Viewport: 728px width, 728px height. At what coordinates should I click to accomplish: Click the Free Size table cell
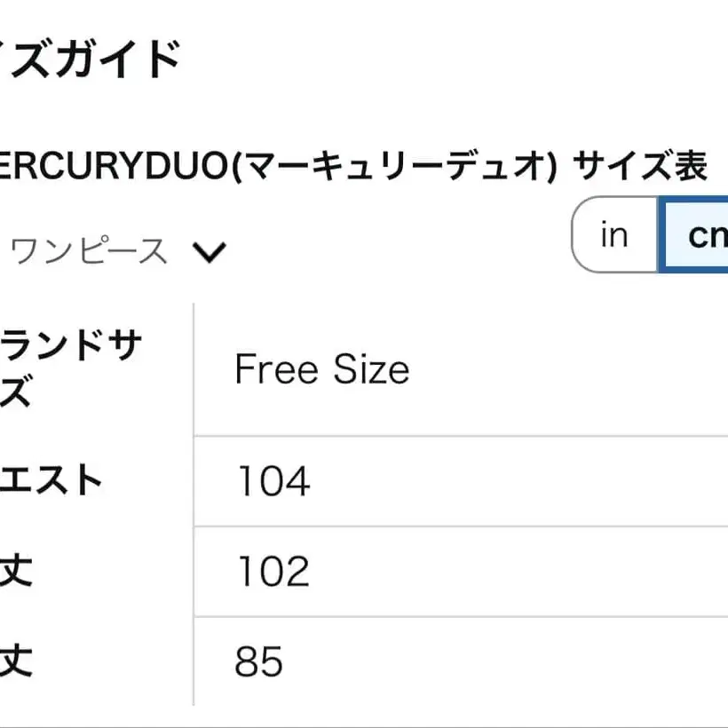pos(321,369)
